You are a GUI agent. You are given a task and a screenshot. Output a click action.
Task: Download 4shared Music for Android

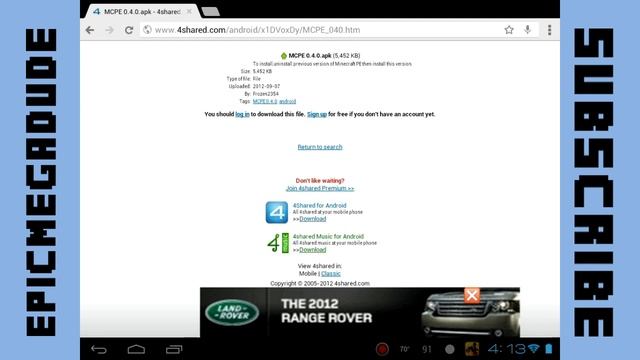click(313, 250)
